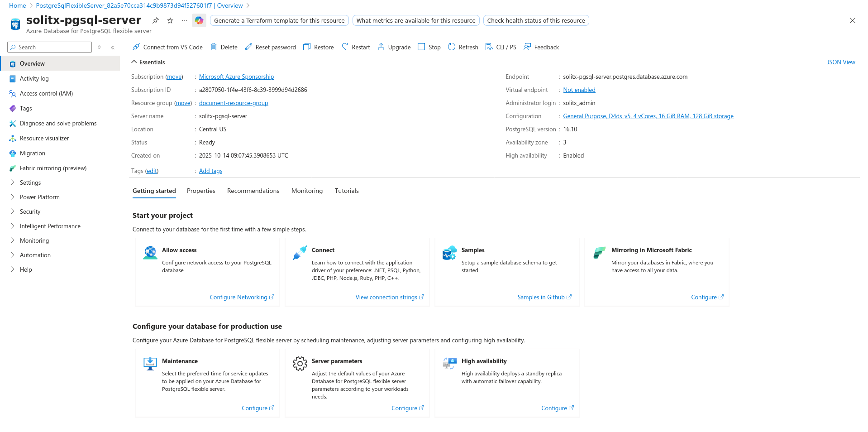
Task: Open Access control (IAM)
Action: [x=60, y=93]
